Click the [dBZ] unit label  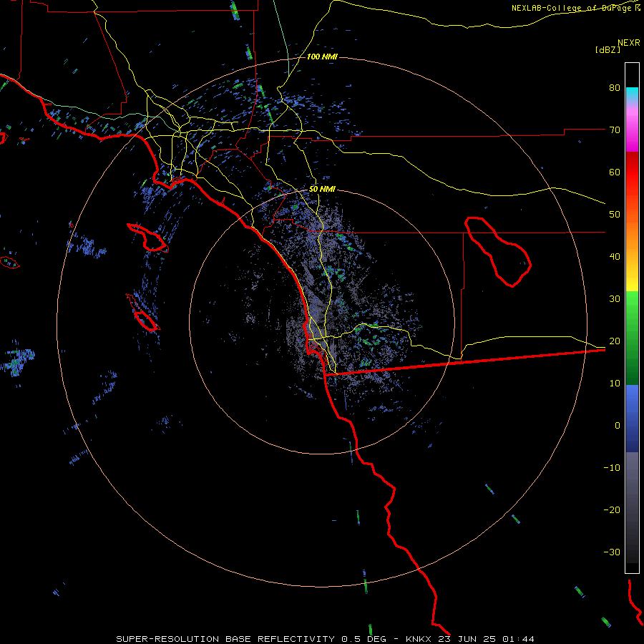coord(608,50)
